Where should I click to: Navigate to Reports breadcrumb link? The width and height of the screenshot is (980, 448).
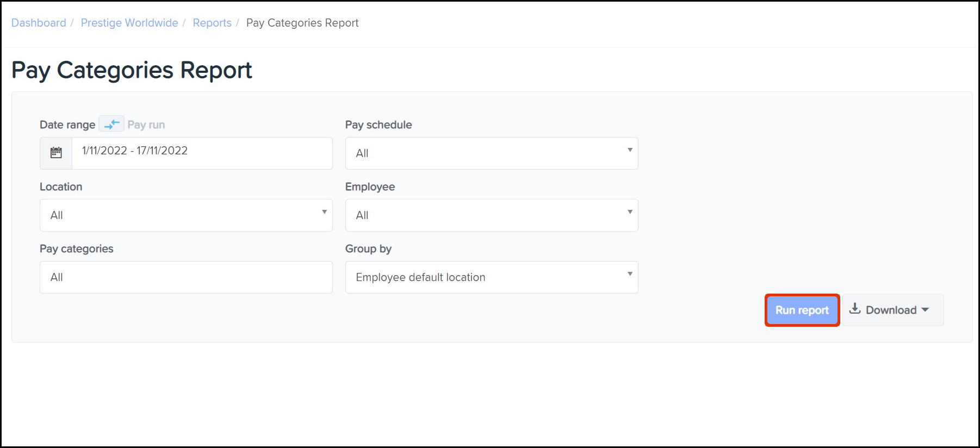[212, 23]
